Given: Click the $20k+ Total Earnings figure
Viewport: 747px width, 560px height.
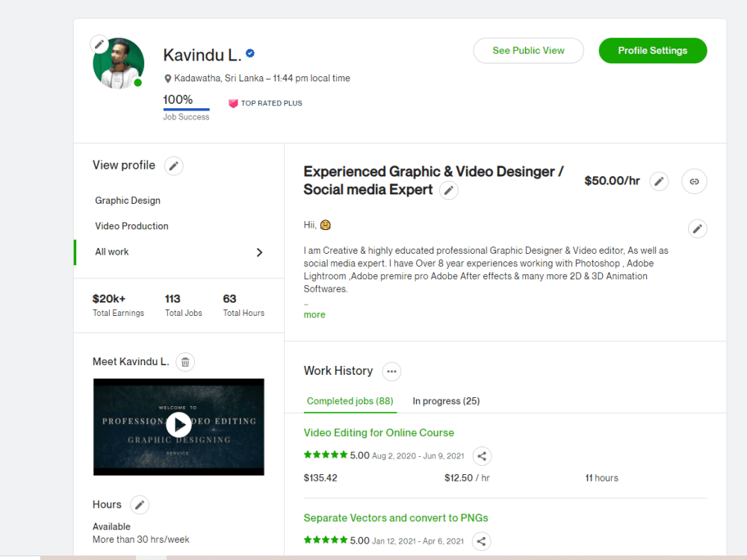Looking at the screenshot, I should (109, 299).
